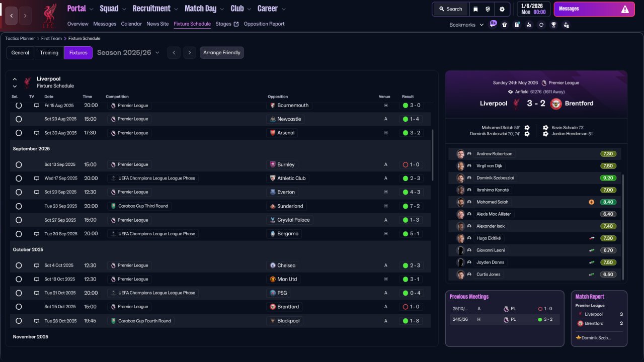Switch to the General tab
The height and width of the screenshot is (362, 644).
pyautogui.click(x=20, y=53)
